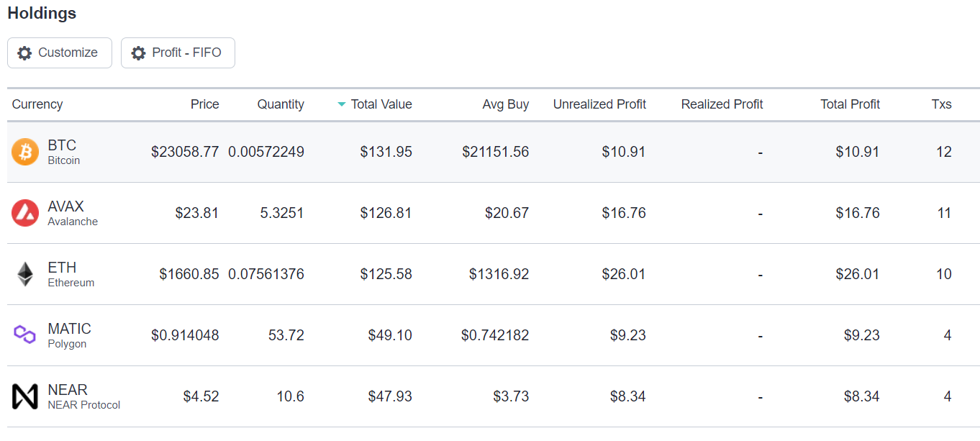Click the Ethereum diamond logo icon
This screenshot has height=441, width=980.
tap(25, 274)
